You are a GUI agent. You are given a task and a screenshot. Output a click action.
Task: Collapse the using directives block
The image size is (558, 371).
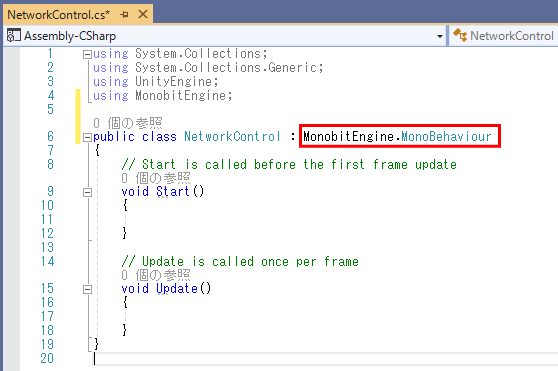87,54
